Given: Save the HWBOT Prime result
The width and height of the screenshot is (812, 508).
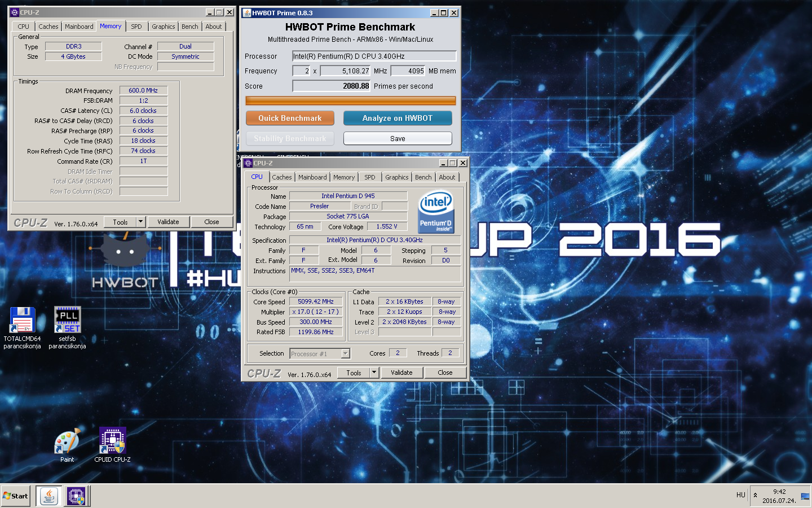Looking at the screenshot, I should [x=398, y=138].
